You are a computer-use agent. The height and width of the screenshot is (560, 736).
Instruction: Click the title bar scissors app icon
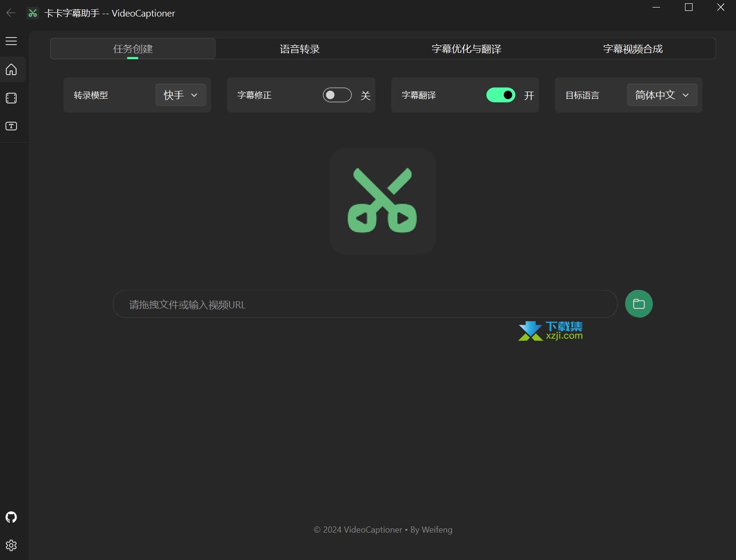[33, 13]
